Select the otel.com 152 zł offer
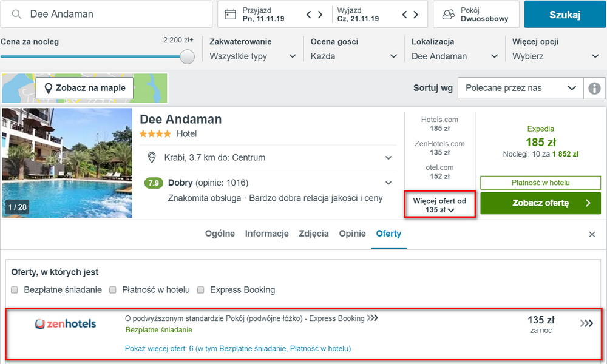 (439, 172)
